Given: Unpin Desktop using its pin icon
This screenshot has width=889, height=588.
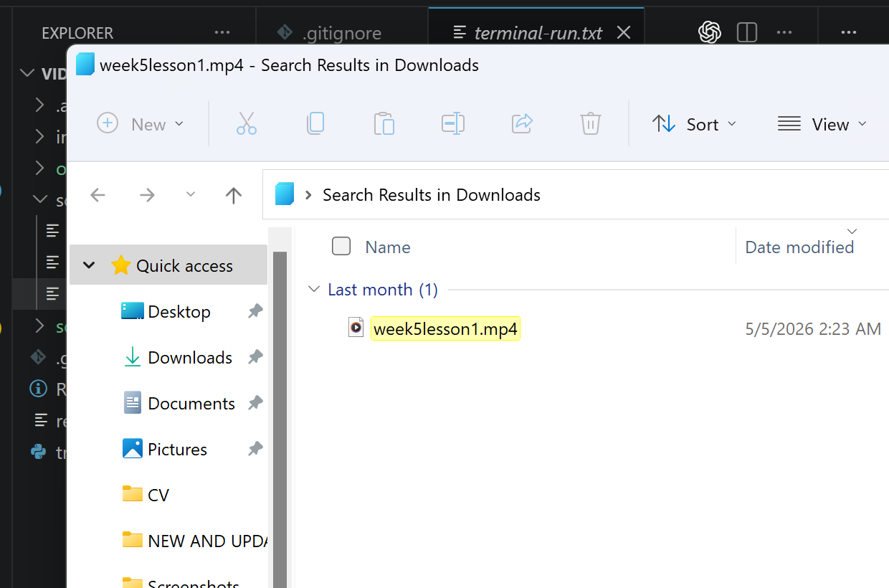Looking at the screenshot, I should [255, 312].
